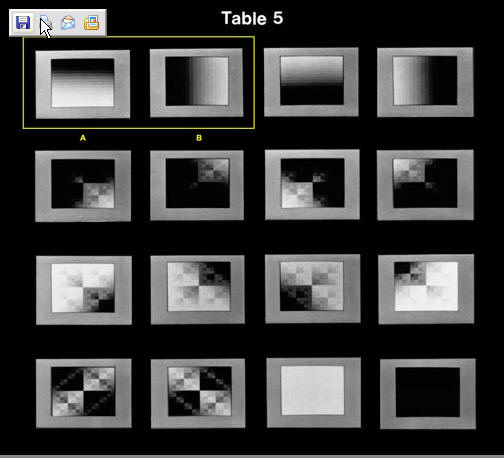Viewport: 504px width, 458px height.
Task: Click the envelope email icon
Action: pyautogui.click(x=68, y=23)
